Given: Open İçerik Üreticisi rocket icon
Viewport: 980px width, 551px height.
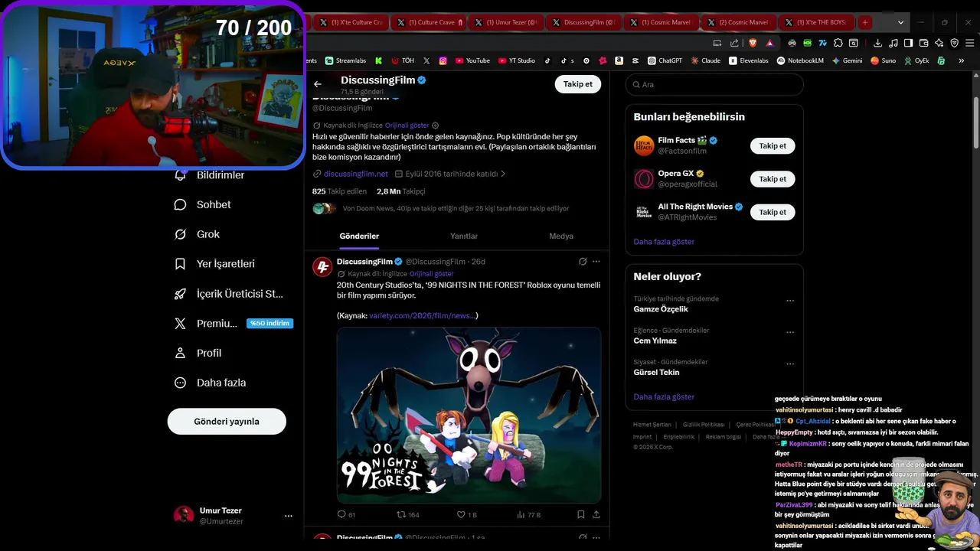Looking at the screenshot, I should [180, 294].
